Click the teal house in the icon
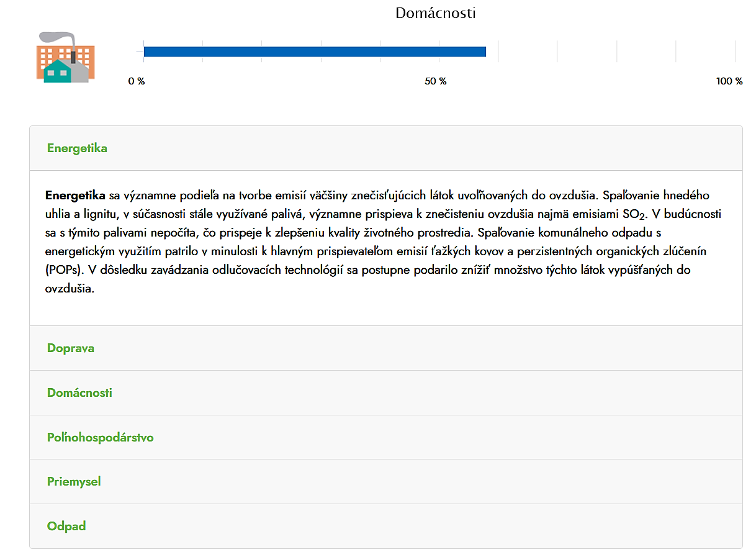 point(57,71)
